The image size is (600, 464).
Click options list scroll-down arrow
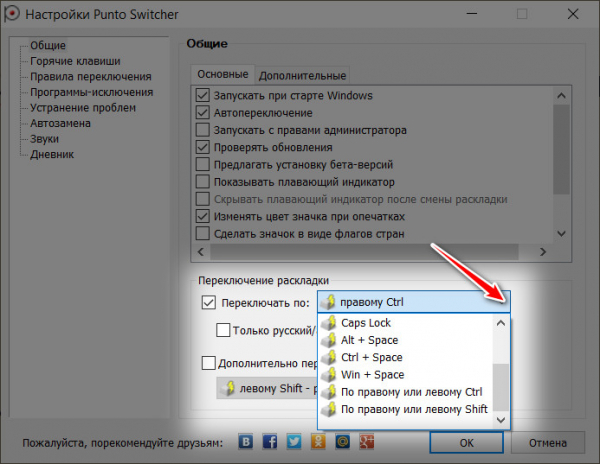point(561,233)
